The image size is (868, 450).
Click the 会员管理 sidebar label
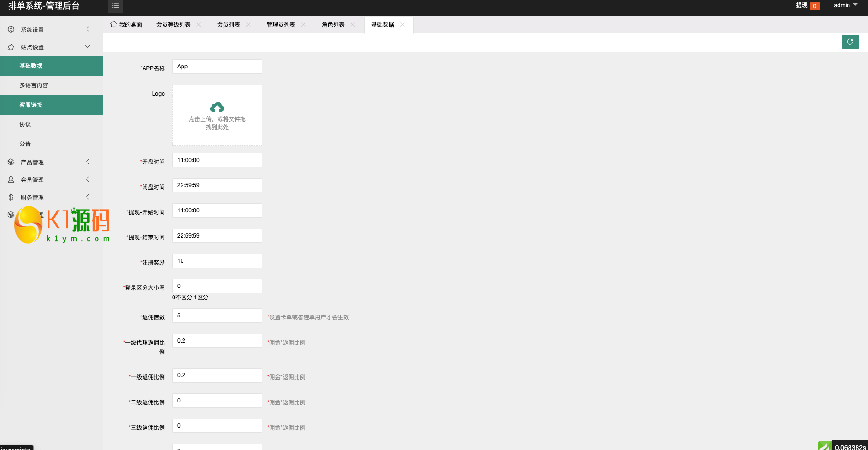[32, 180]
